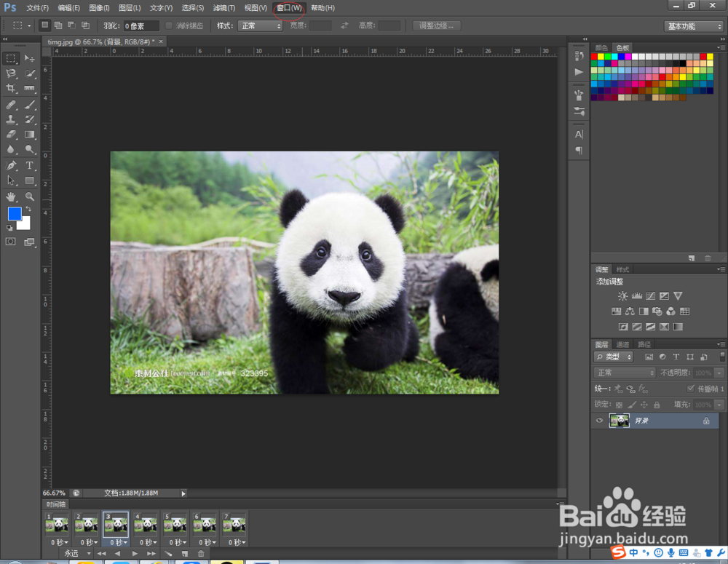728x564 pixels.
Task: Open the 滤镜(T) menu
Action: 223,8
